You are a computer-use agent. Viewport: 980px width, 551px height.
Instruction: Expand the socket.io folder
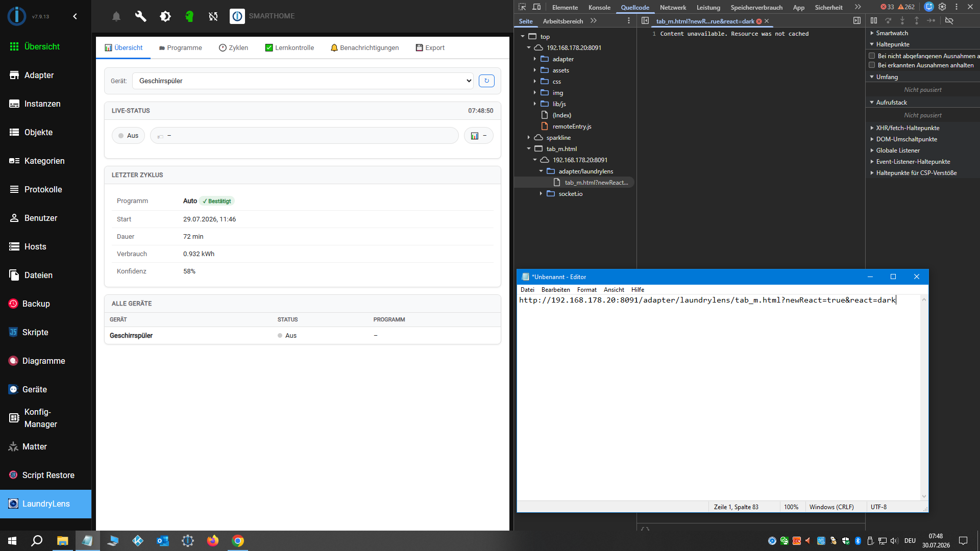541,194
